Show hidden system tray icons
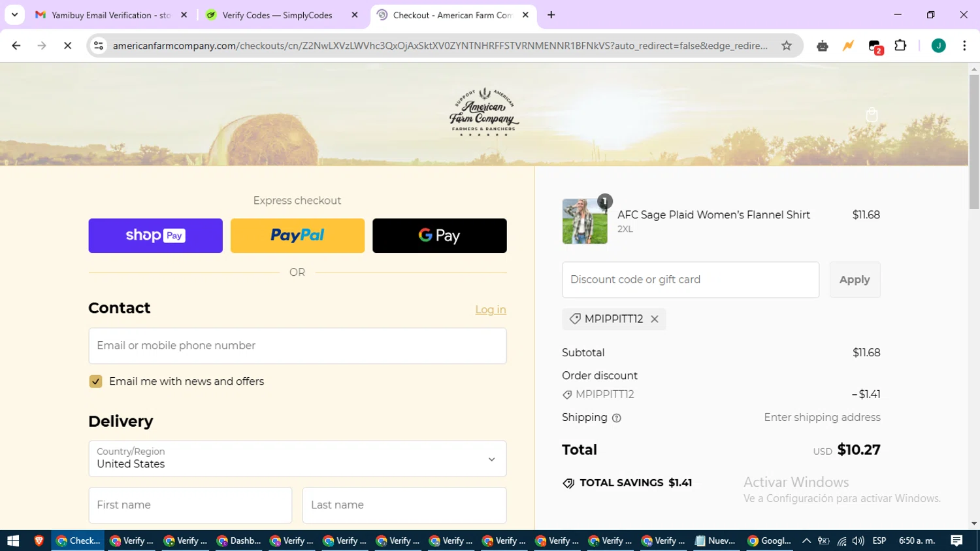Image resolution: width=980 pixels, height=551 pixels. pos(806,541)
